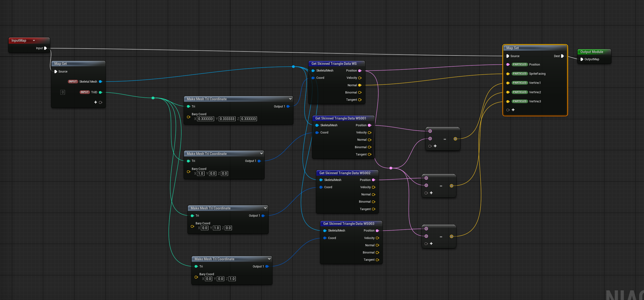Click the Input exec pin on InputMap
The height and width of the screenshot is (300, 644).
point(45,48)
